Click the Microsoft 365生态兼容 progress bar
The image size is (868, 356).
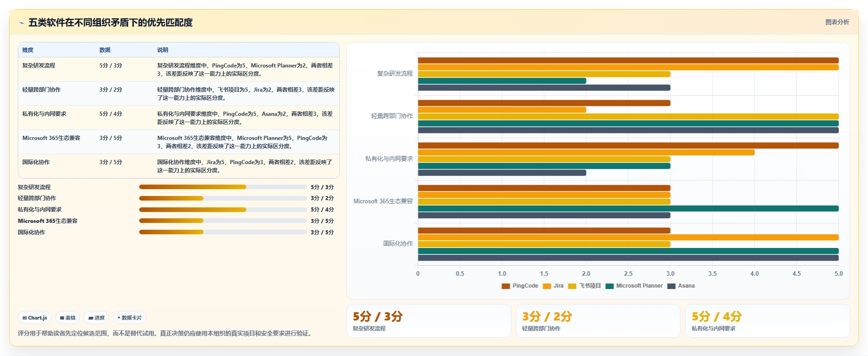(223, 221)
